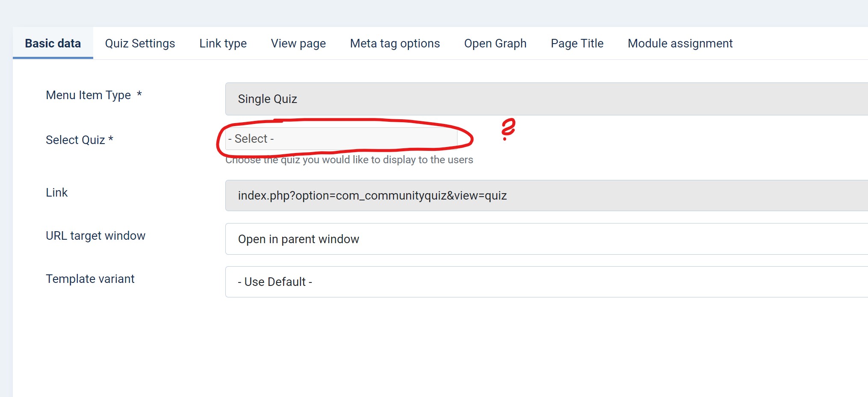Open the Quiz Settings tab
The width and height of the screenshot is (868, 397).
[140, 44]
